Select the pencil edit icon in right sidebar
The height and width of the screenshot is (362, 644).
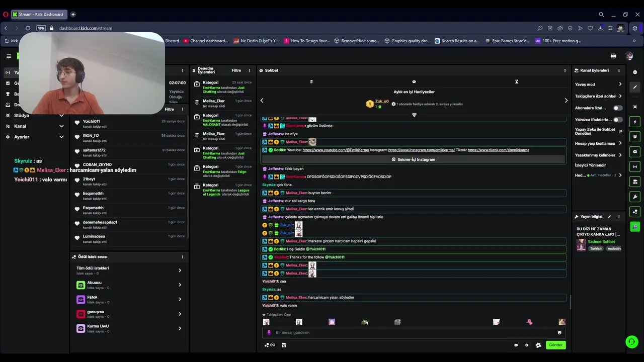(x=635, y=87)
